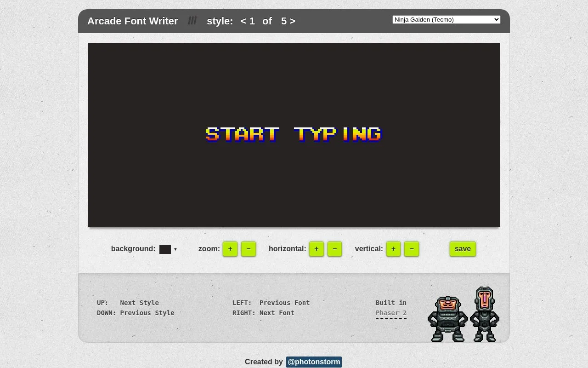Click the Arcade Font Writer title
Screen dimensions: 588x368
(133, 21)
